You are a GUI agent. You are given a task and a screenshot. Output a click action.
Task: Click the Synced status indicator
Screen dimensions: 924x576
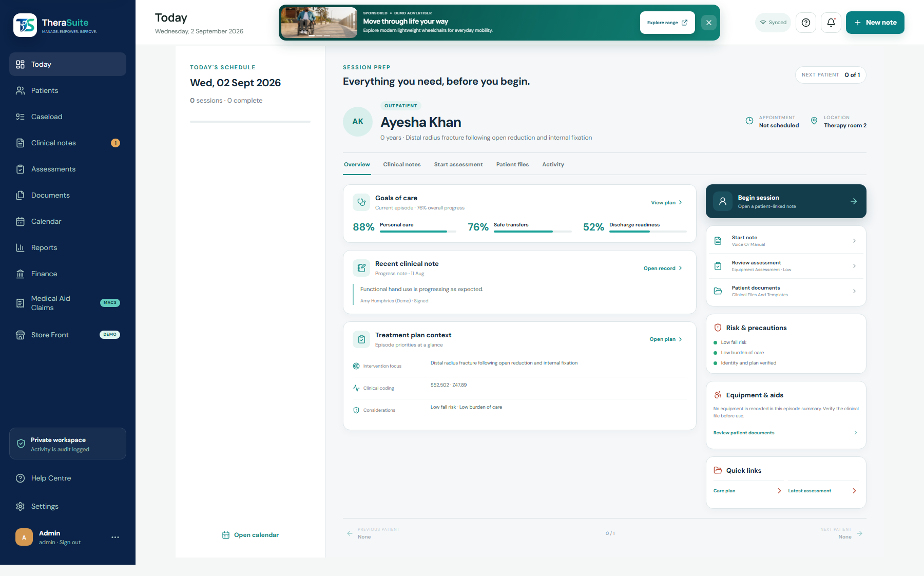[x=773, y=23]
